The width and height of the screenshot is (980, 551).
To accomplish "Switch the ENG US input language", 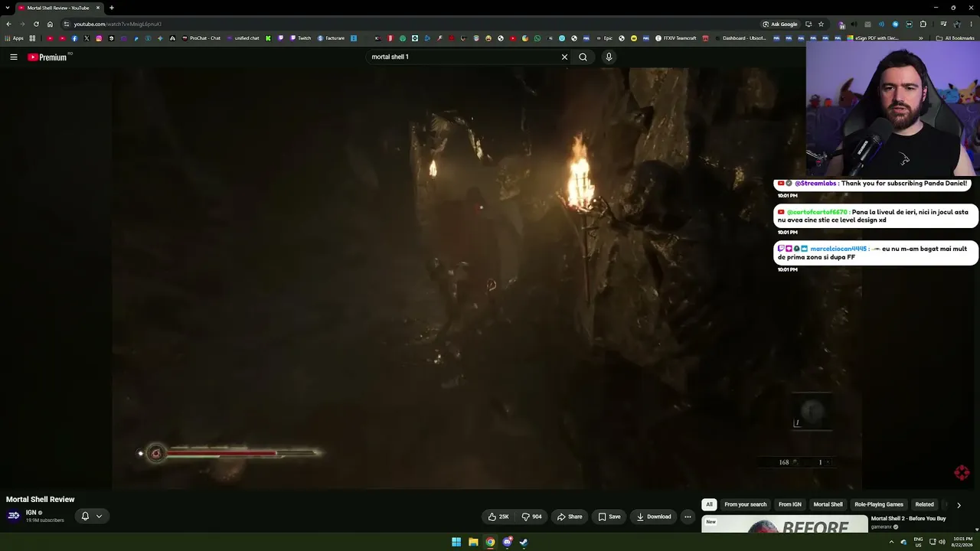I will point(918,542).
